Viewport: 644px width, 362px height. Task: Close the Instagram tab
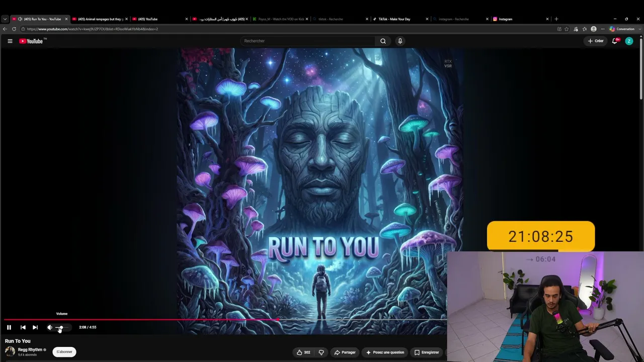pyautogui.click(x=547, y=19)
